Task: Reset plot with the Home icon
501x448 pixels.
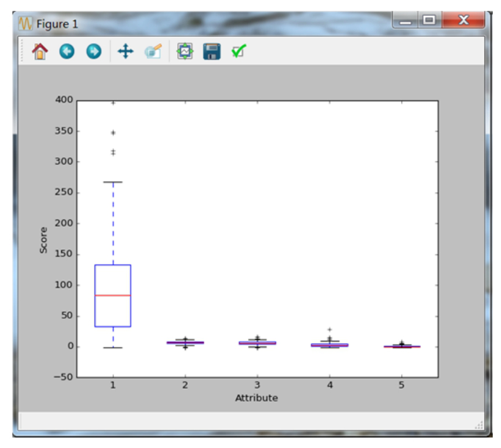Action: point(40,51)
